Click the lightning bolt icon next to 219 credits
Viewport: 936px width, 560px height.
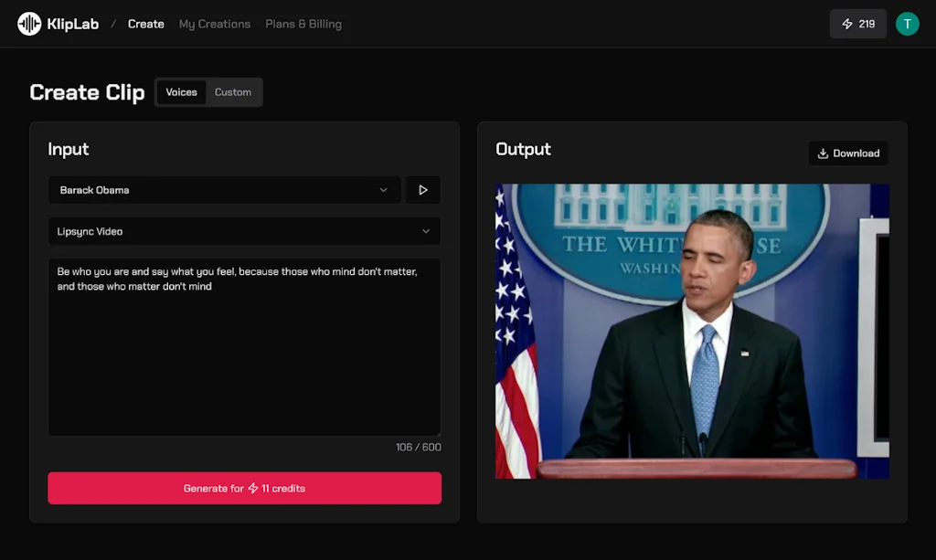tap(846, 24)
